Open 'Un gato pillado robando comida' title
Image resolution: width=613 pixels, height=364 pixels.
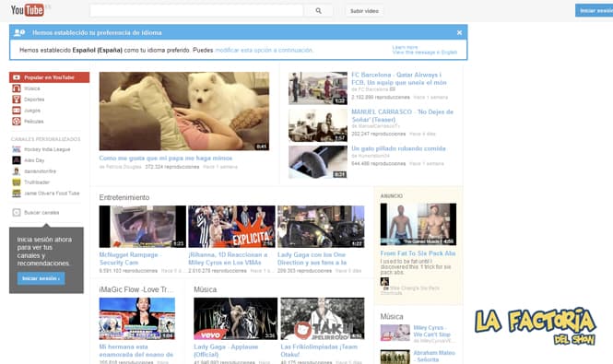pyautogui.click(x=398, y=148)
